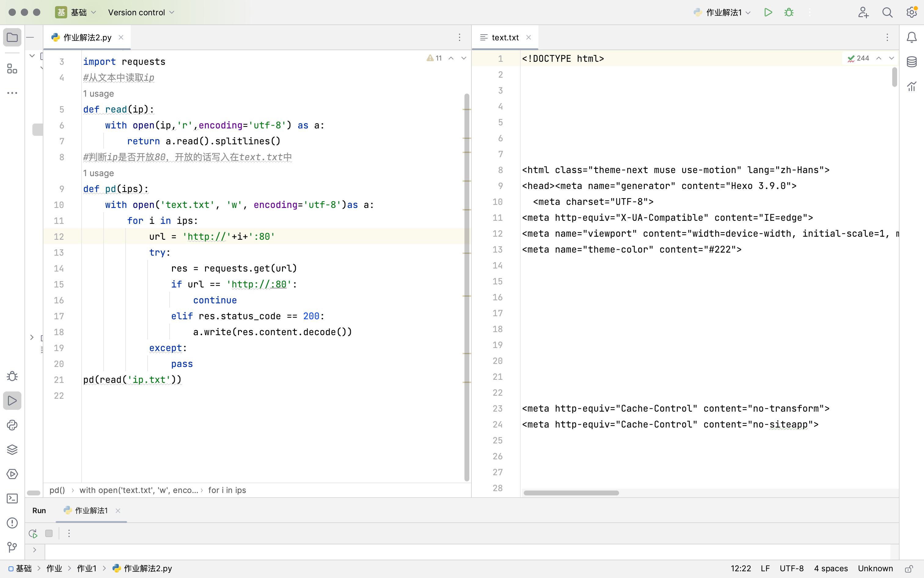Open IDE settings gear icon
Image resolution: width=924 pixels, height=578 pixels.
912,12
